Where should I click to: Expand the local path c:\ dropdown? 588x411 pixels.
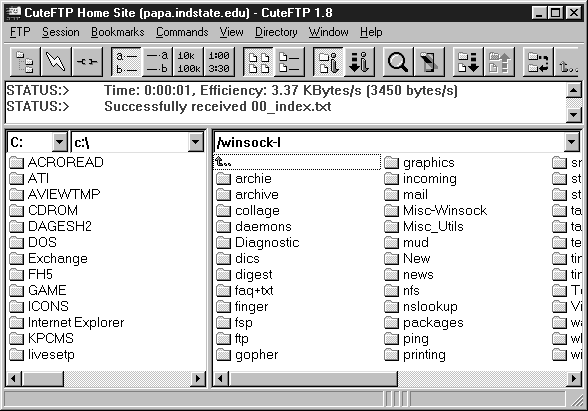195,142
